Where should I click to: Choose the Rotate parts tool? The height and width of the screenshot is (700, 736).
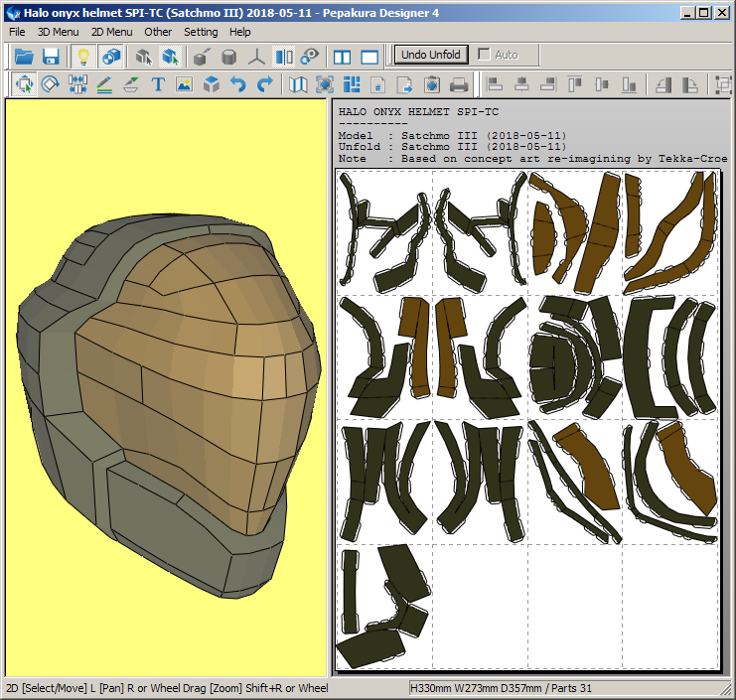pos(51,84)
